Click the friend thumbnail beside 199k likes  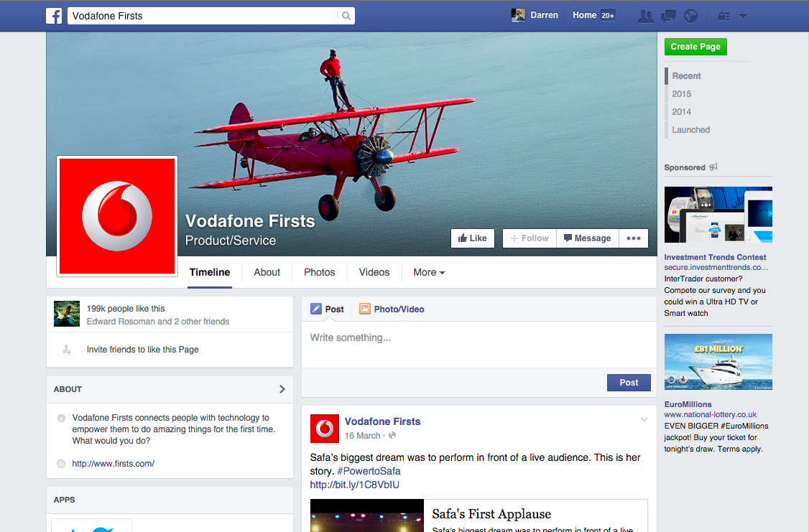(x=67, y=314)
